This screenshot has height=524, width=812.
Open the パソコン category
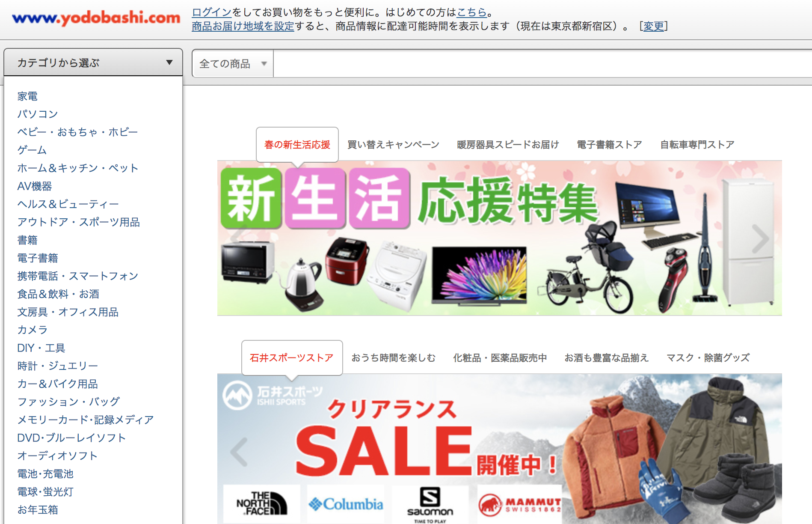[x=37, y=114]
